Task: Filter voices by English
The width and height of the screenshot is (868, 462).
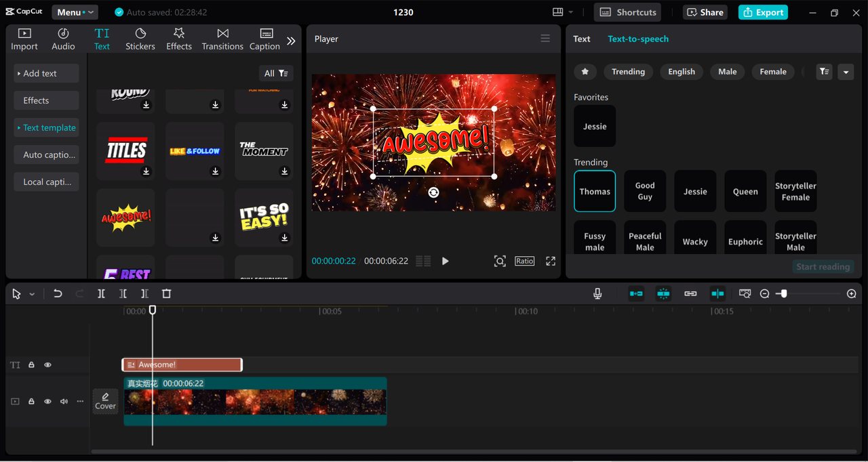Action: point(682,72)
